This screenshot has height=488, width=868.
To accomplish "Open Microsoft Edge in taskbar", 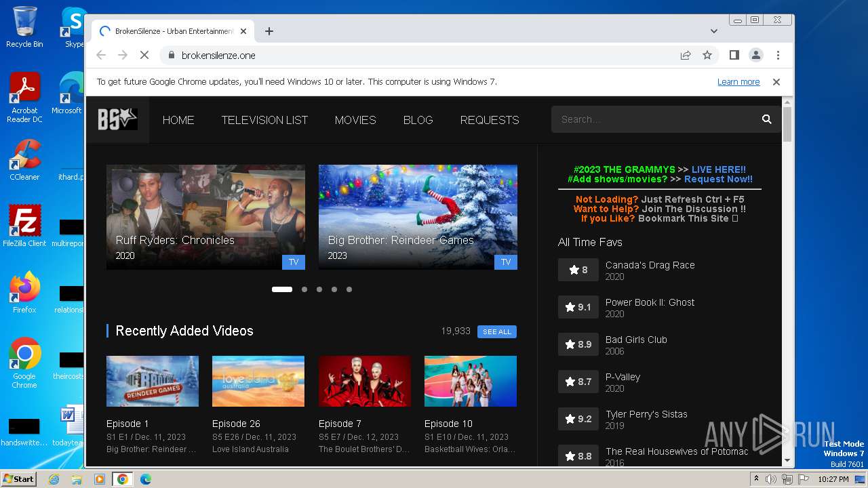I will [145, 479].
